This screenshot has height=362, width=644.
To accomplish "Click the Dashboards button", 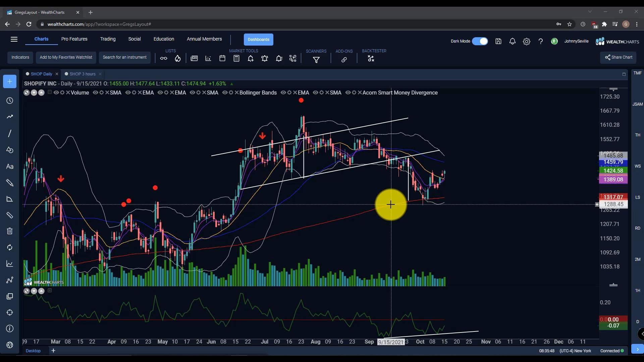I will point(259,40).
